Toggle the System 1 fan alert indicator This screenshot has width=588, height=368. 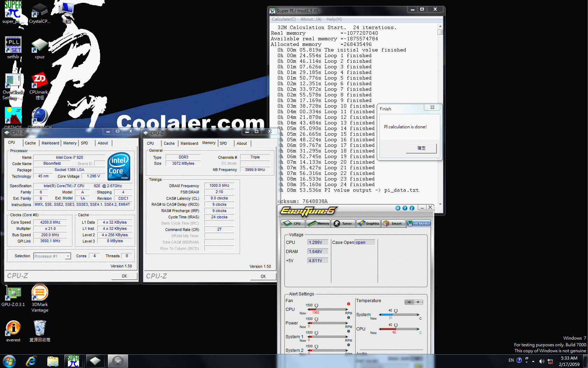click(349, 331)
